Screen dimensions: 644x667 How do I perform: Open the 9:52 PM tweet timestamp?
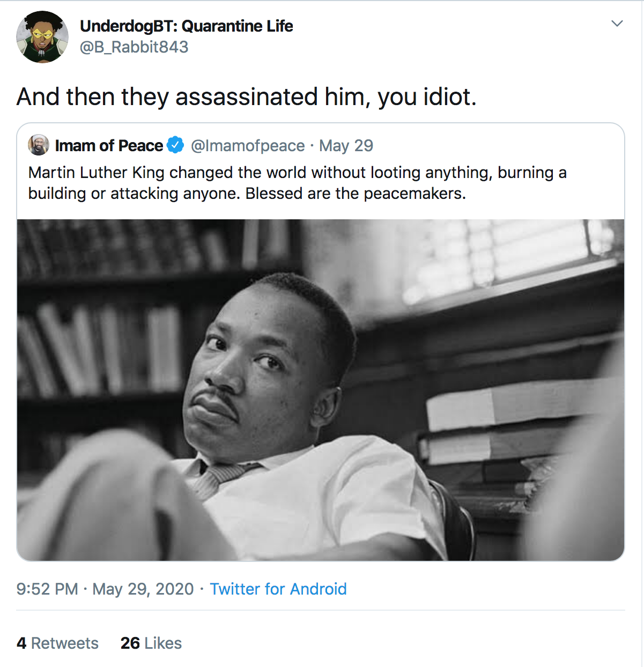coord(47,589)
